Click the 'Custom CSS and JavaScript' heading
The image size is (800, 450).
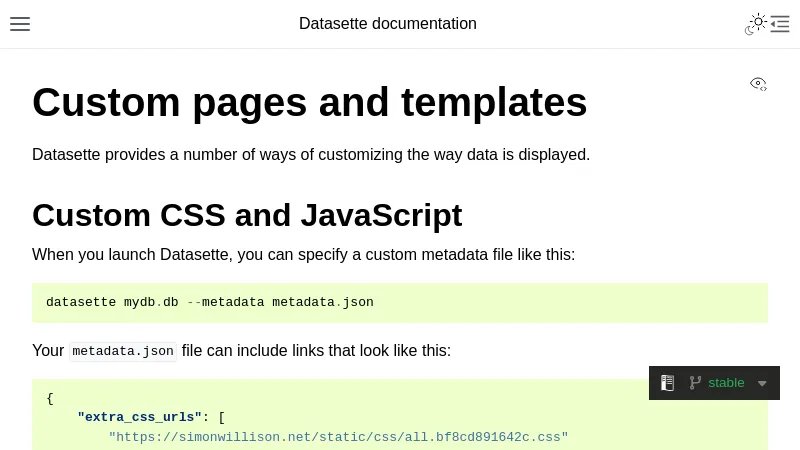tap(246, 215)
